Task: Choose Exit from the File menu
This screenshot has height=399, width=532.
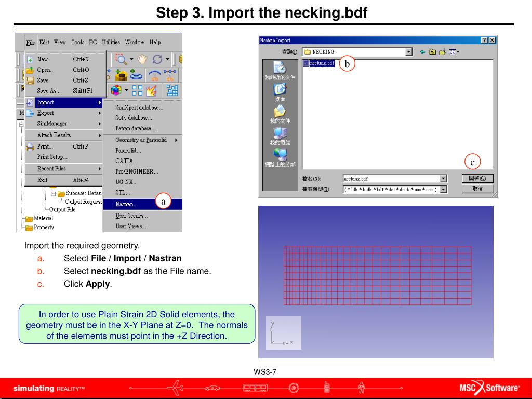Action: point(64,180)
